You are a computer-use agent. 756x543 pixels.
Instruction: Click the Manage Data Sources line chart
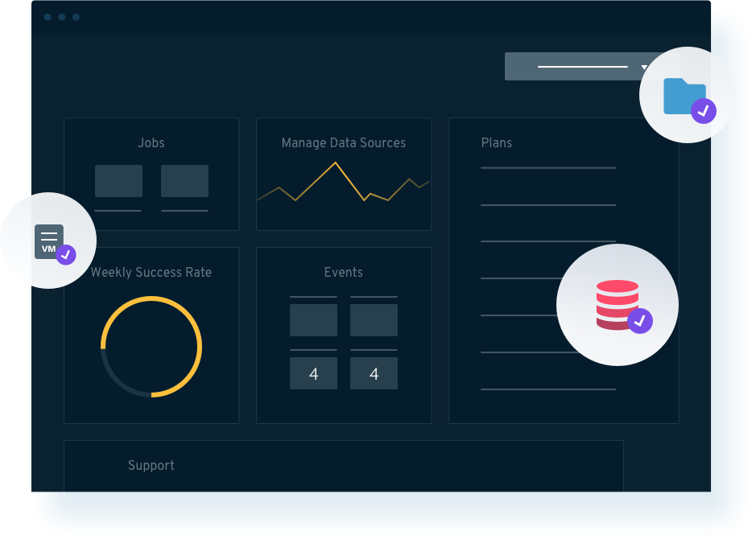(x=343, y=182)
